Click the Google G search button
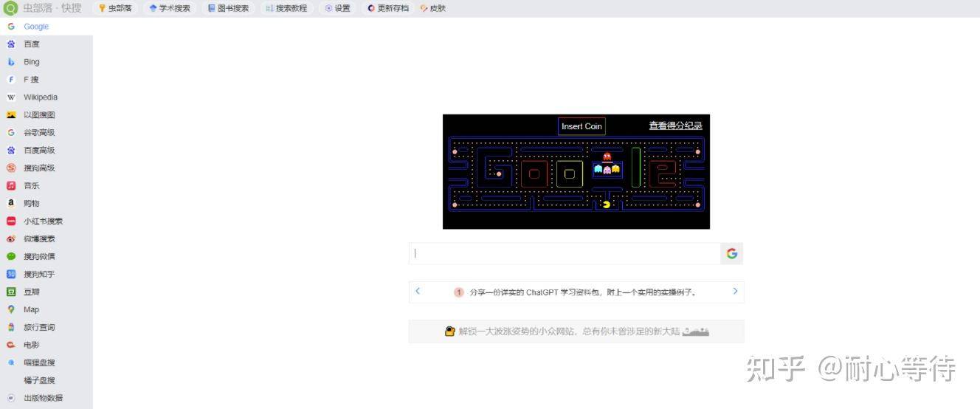Screen dimensions: 980x409 [x=732, y=253]
